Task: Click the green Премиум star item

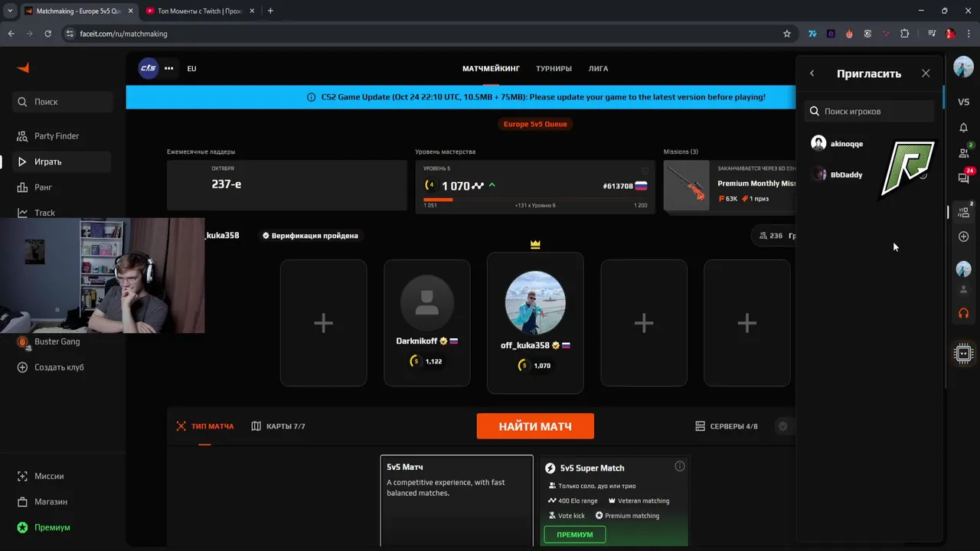Action: 44,527
